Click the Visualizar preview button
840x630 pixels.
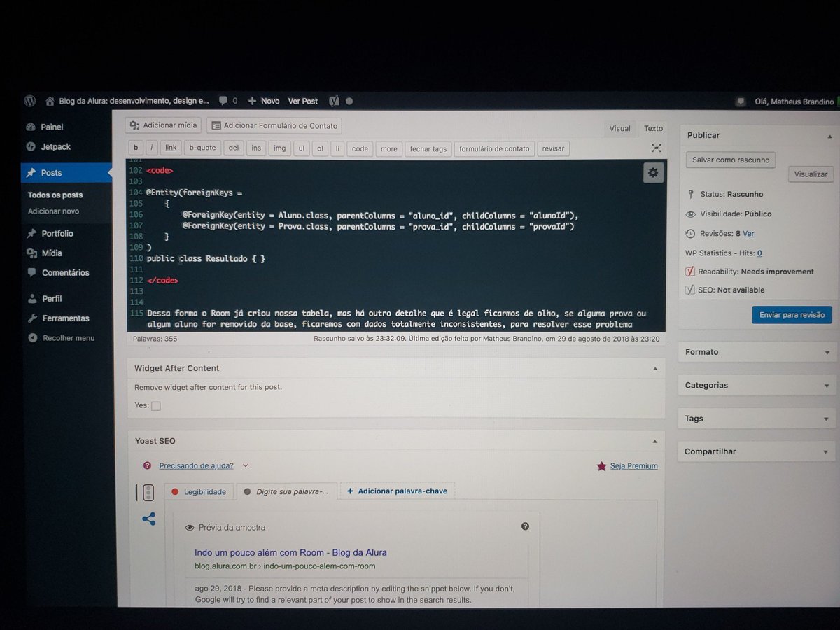[811, 174]
